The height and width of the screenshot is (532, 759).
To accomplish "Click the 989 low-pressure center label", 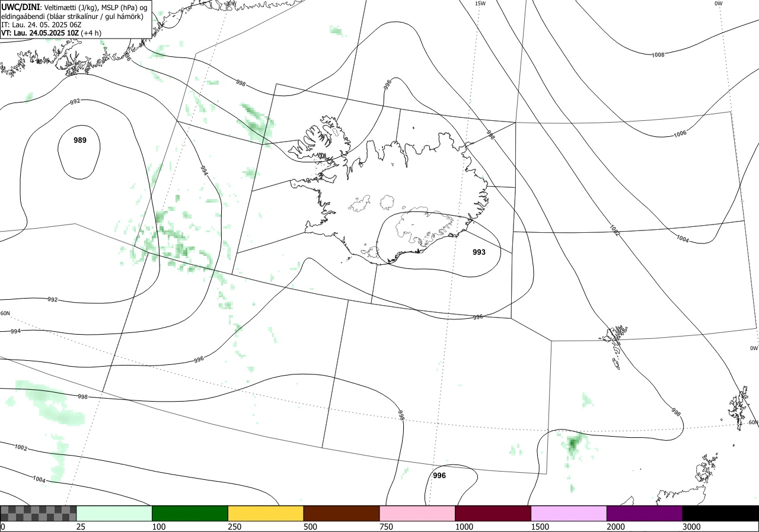I will pyautogui.click(x=80, y=140).
